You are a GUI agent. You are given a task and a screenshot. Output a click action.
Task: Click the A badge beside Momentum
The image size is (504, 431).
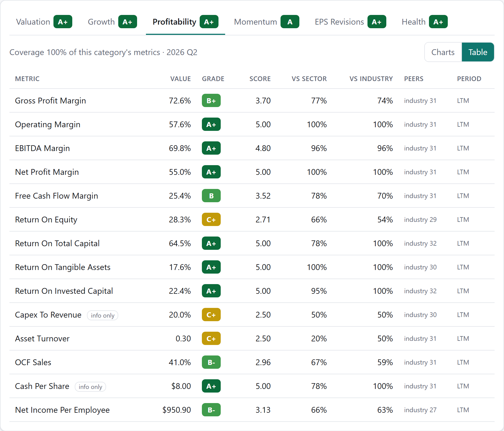pos(290,22)
